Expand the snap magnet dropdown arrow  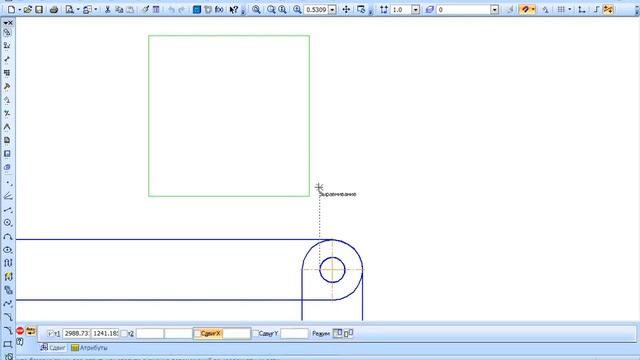(x=533, y=9)
